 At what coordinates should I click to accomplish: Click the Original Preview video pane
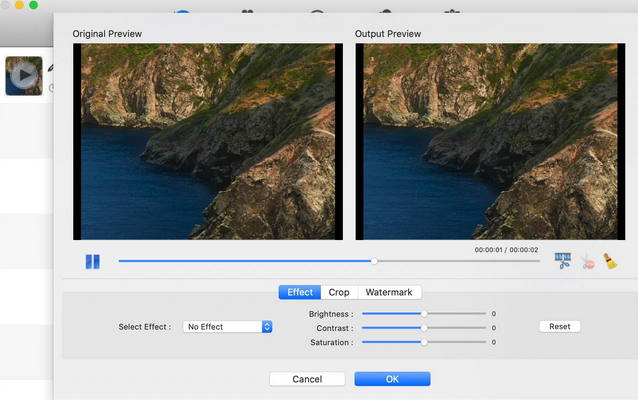click(x=208, y=142)
